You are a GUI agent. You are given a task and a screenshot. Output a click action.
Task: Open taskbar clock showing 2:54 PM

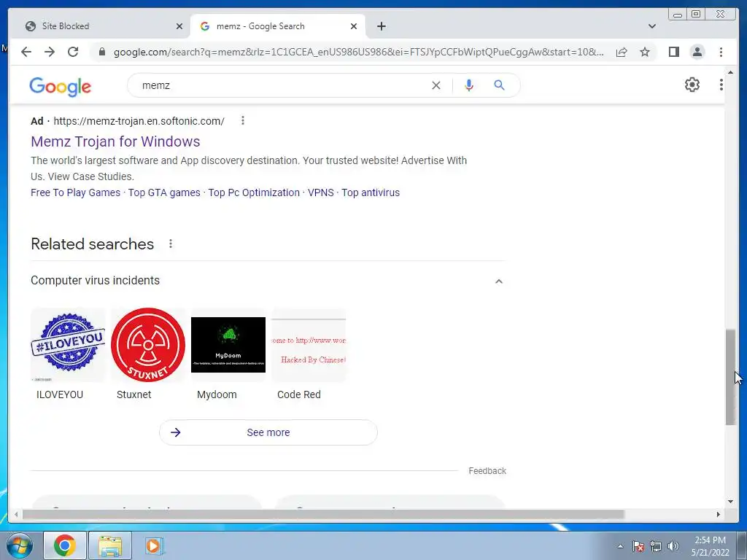[x=710, y=546]
